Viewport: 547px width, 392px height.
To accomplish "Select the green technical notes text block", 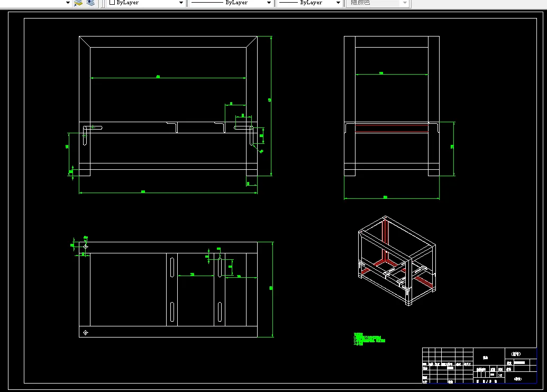I will pyautogui.click(x=369, y=339).
